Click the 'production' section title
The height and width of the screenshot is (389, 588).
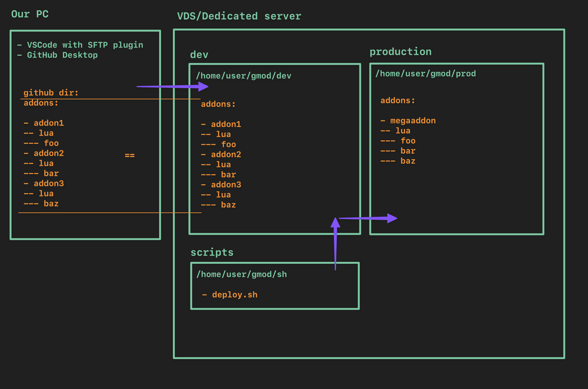point(400,52)
